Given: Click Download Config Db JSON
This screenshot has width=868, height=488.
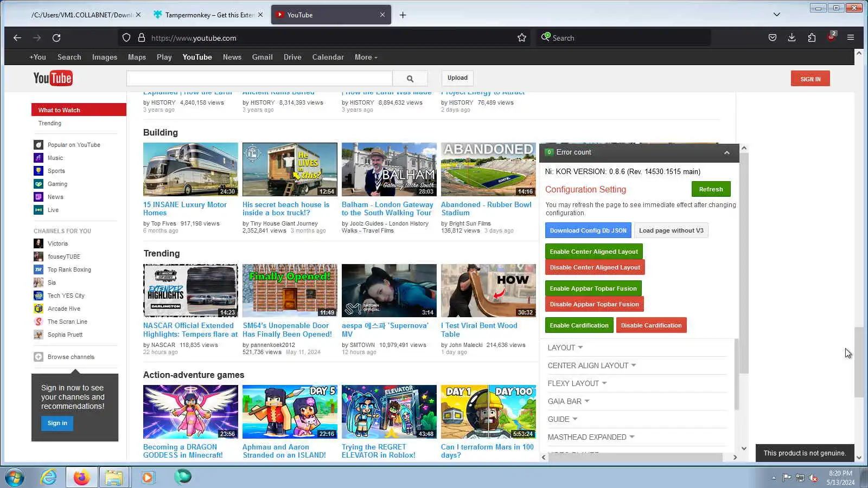Looking at the screenshot, I should [x=588, y=230].
